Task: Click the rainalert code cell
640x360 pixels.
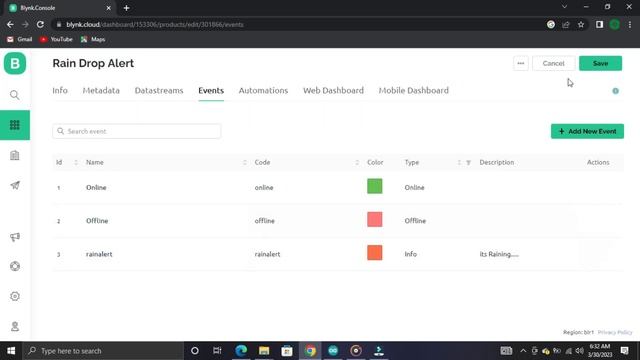Action: (x=267, y=254)
